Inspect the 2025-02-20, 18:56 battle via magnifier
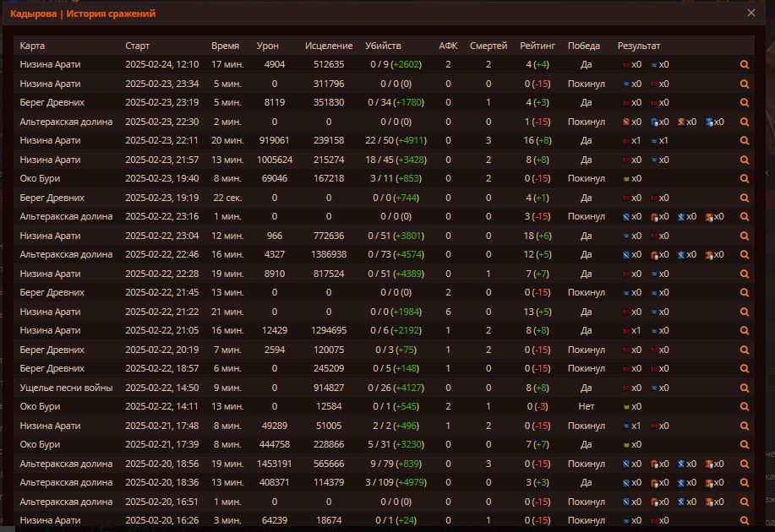The width and height of the screenshot is (775, 532). click(x=745, y=464)
